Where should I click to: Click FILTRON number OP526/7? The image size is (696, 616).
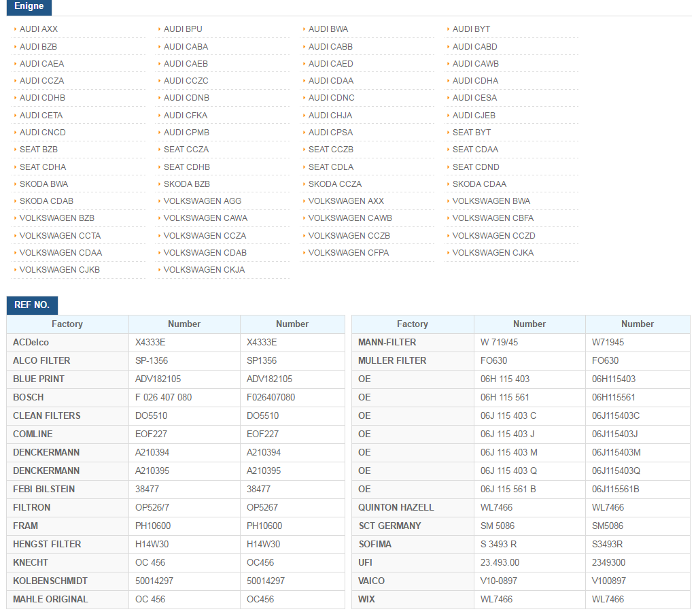coord(152,507)
